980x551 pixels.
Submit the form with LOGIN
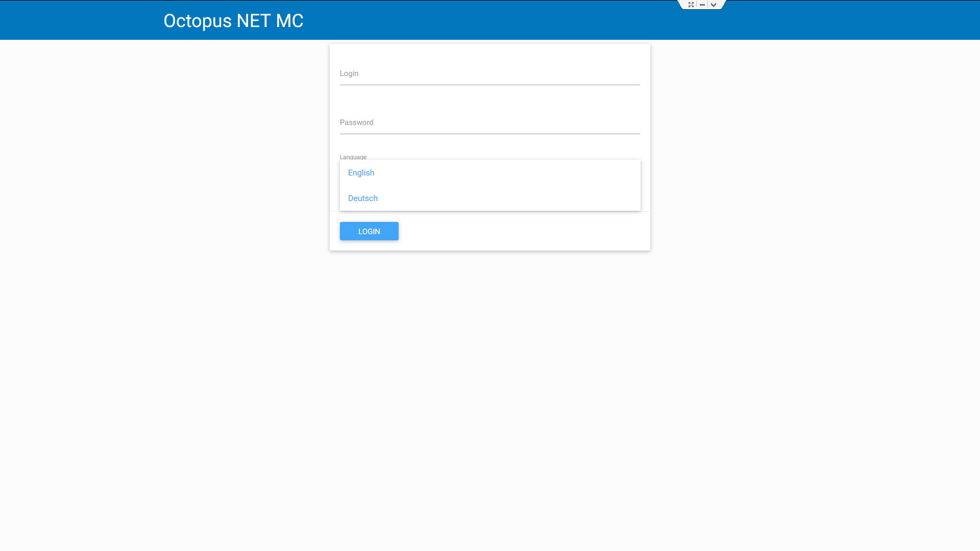point(369,231)
